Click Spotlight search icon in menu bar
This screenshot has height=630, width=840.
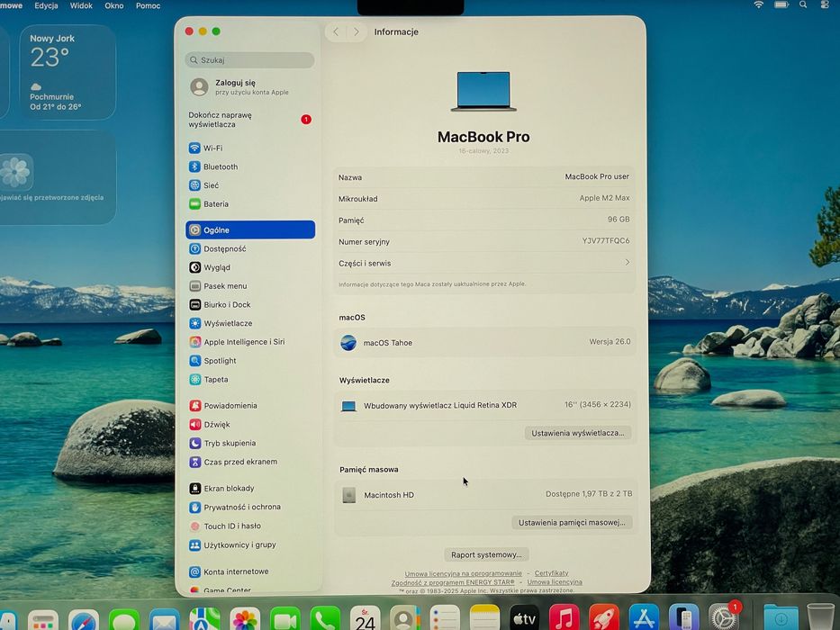click(803, 4)
